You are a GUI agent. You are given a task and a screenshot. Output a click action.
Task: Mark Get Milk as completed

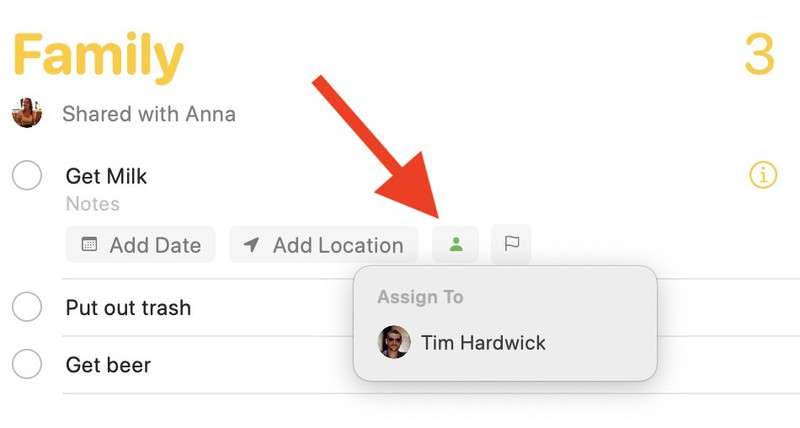point(27,176)
